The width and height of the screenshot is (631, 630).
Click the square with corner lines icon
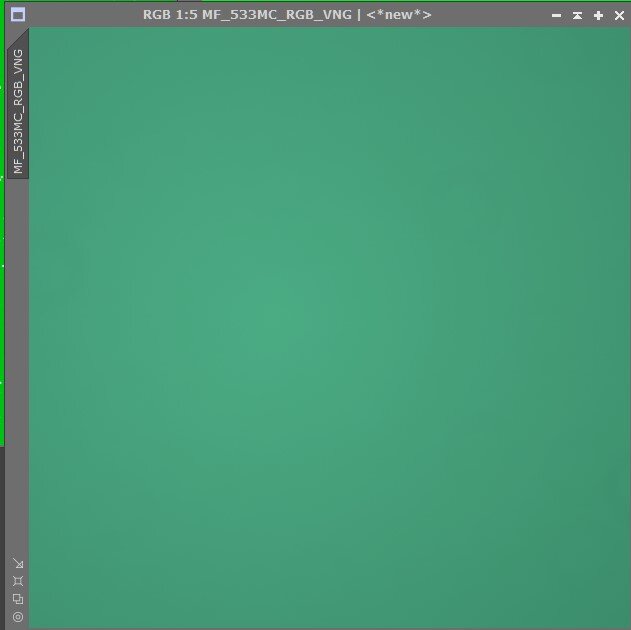tap(18, 581)
